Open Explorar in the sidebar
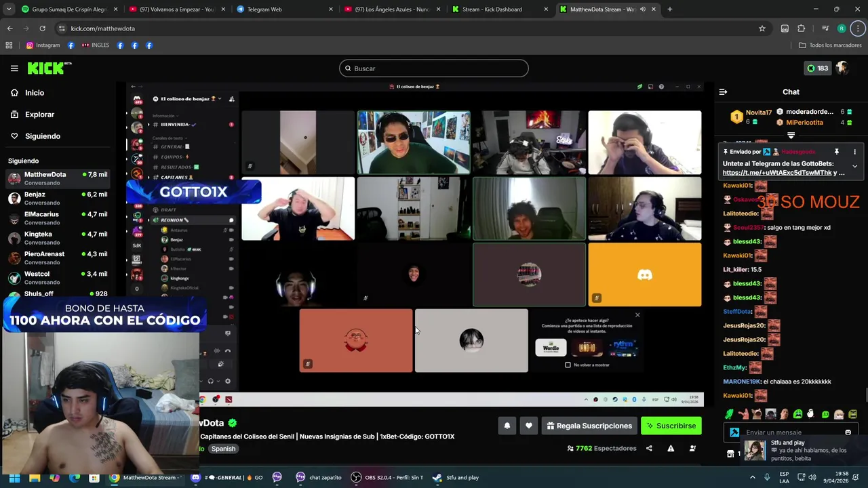 click(x=33, y=115)
